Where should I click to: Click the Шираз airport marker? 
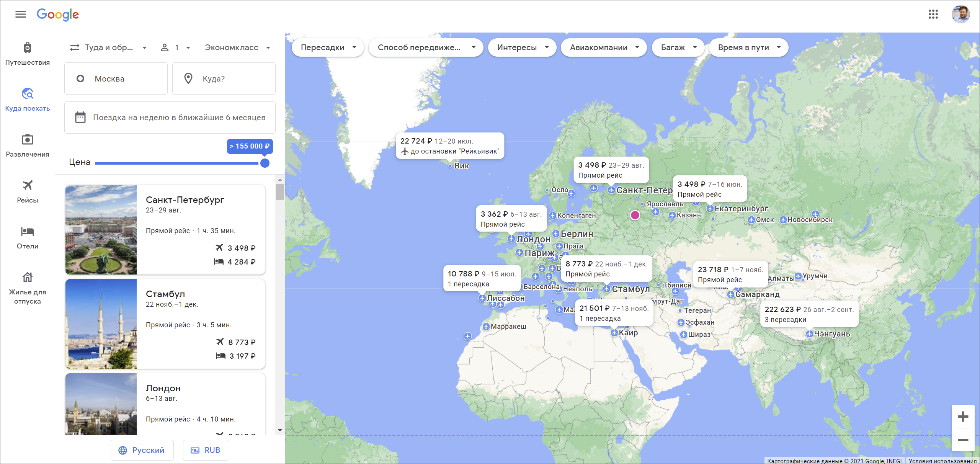coord(684,335)
